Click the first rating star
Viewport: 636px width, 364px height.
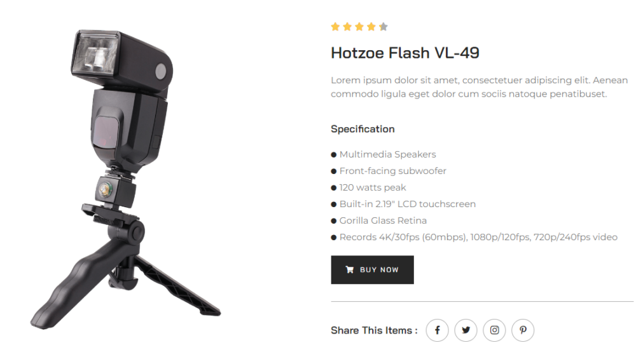click(x=335, y=27)
